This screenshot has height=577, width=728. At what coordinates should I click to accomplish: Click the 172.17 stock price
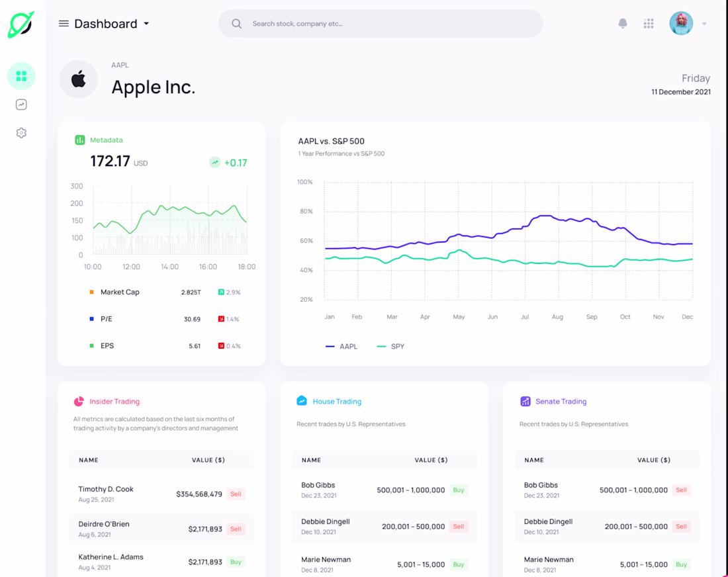[x=110, y=161]
